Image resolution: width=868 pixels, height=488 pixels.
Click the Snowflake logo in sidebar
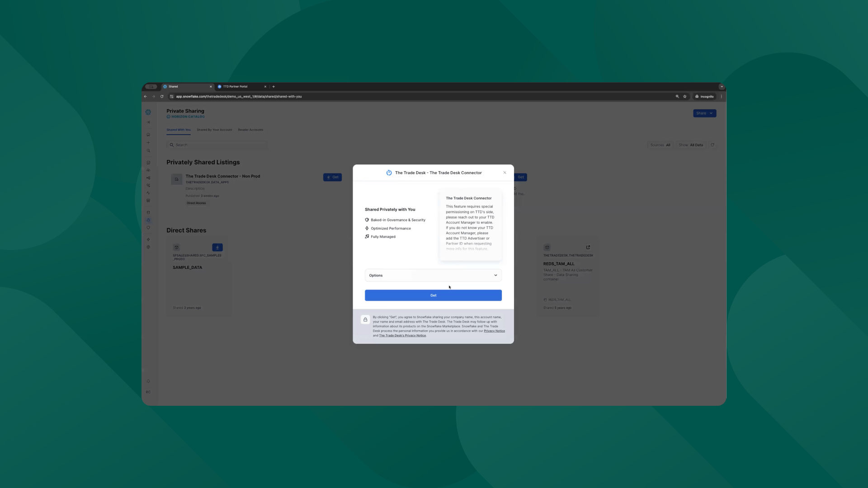click(148, 112)
